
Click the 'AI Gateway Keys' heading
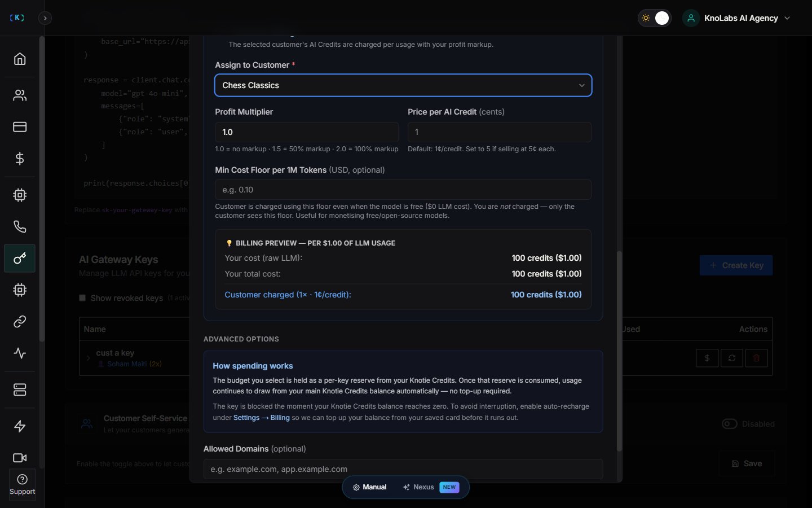tap(118, 260)
